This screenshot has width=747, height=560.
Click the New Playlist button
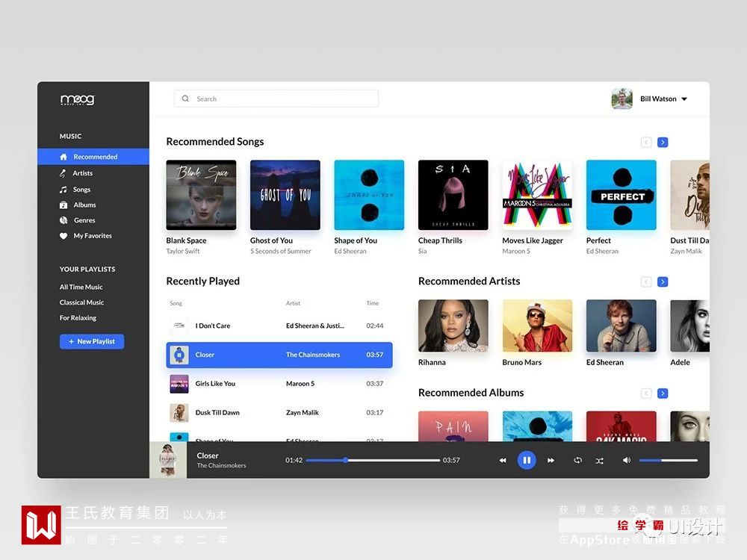coord(92,341)
